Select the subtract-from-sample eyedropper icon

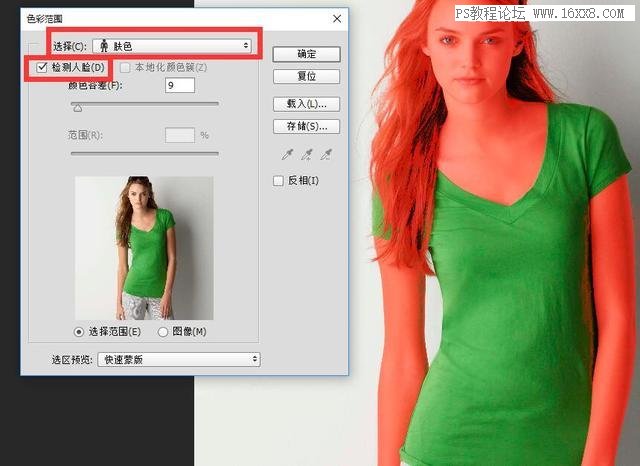click(326, 154)
